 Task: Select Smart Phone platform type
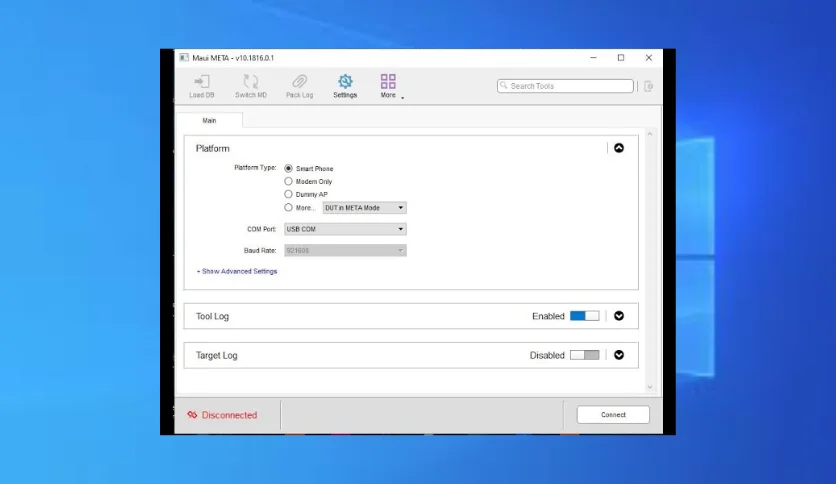[x=288, y=168]
